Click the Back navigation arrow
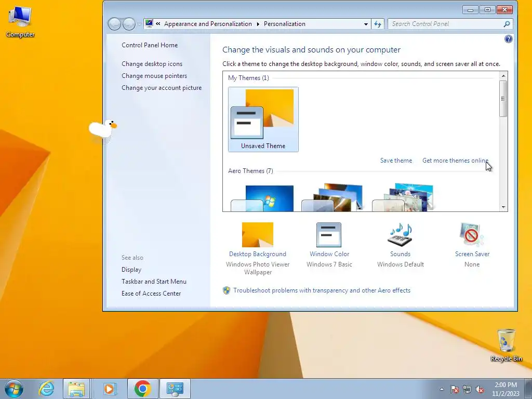Image resolution: width=532 pixels, height=399 pixels. pyautogui.click(x=114, y=24)
